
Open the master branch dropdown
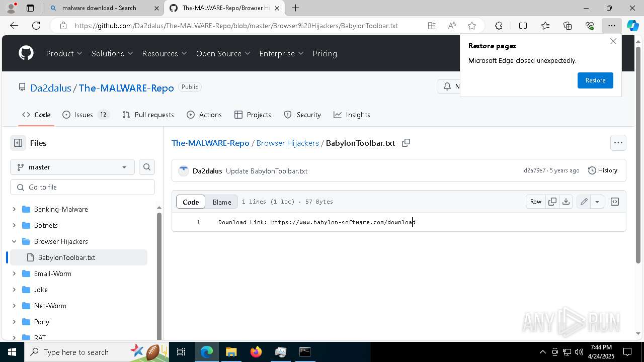(72, 167)
